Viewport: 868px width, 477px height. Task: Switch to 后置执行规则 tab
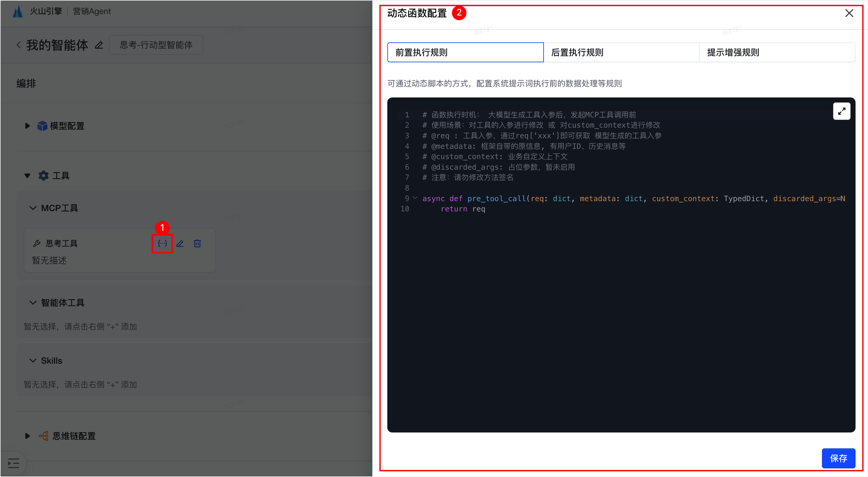click(621, 53)
